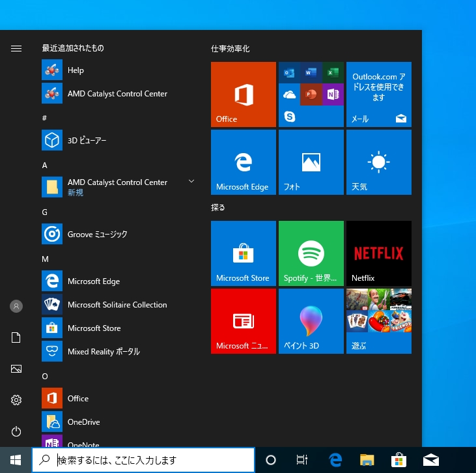476x473 pixels.
Task: Open PowerPoint in the Office apps tile
Action: [311, 94]
